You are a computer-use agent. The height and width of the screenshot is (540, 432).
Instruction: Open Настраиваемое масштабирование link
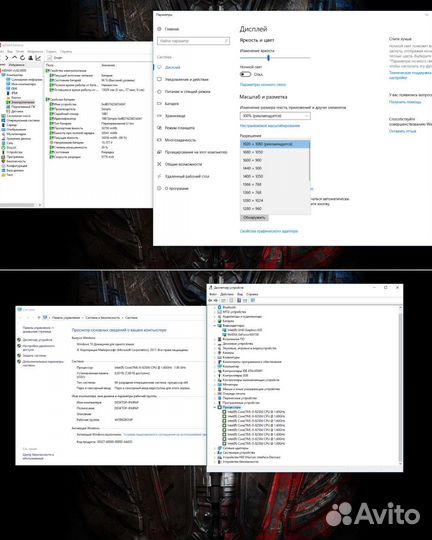(270, 126)
